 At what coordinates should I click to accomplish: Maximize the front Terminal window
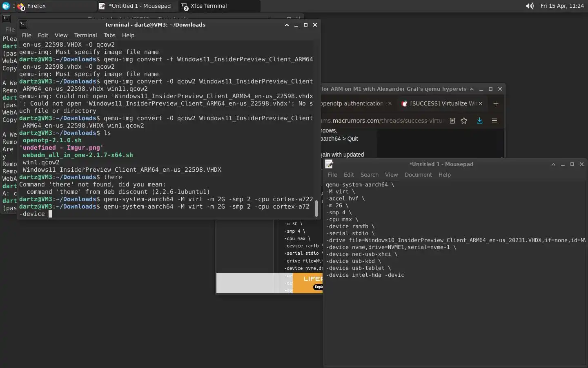tap(305, 25)
